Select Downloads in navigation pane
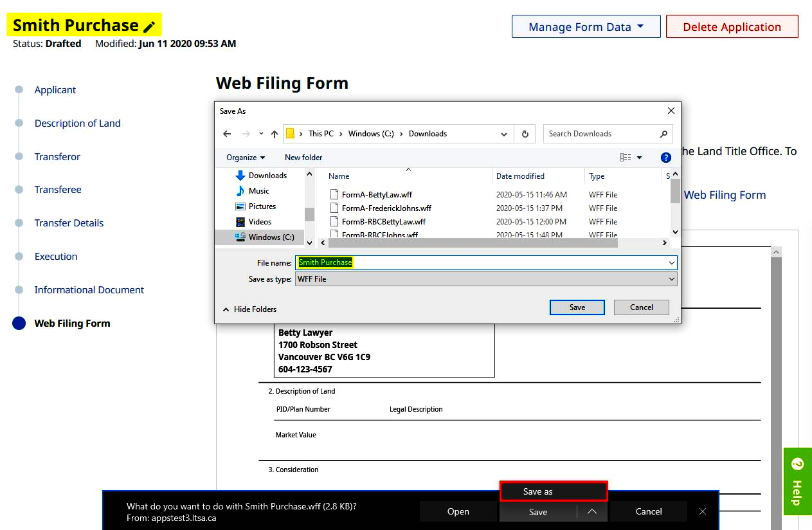This screenshot has height=530, width=812. (267, 176)
